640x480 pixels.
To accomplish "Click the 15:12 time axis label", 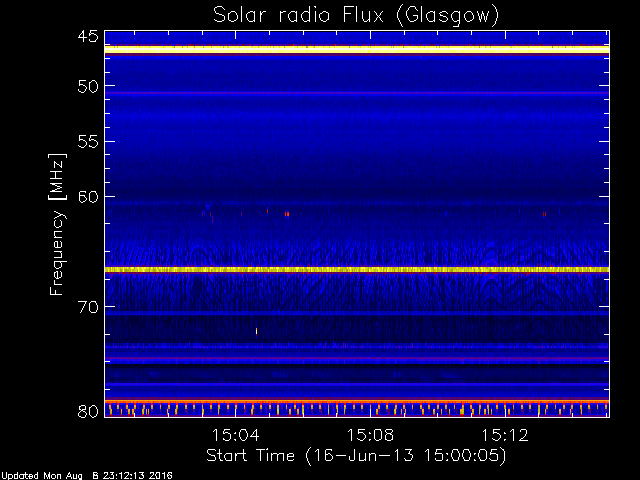I will pyautogui.click(x=505, y=436).
